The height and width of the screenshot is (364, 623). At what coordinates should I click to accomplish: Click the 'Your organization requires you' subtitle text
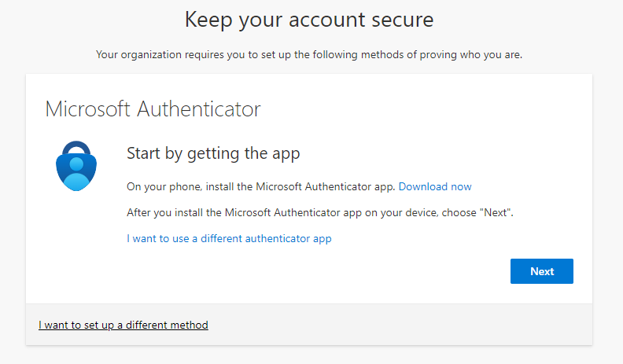pos(189,54)
